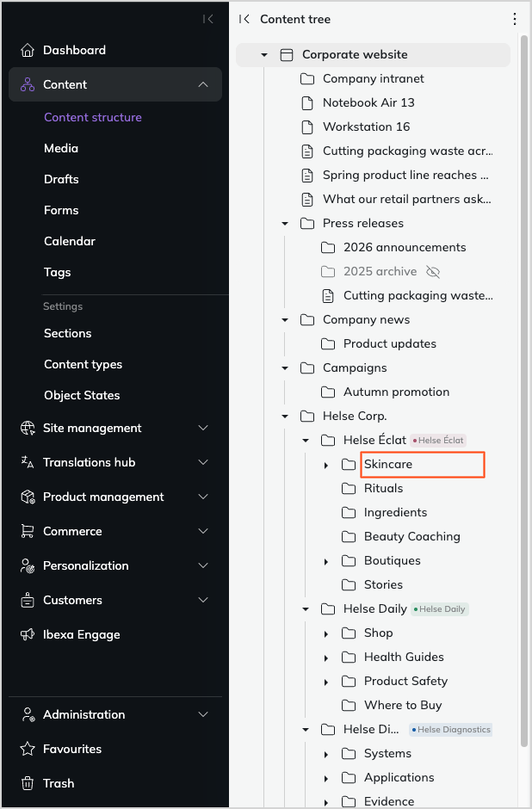Image resolution: width=532 pixels, height=809 pixels.
Task: Click the Trash bin icon
Action: click(28, 783)
